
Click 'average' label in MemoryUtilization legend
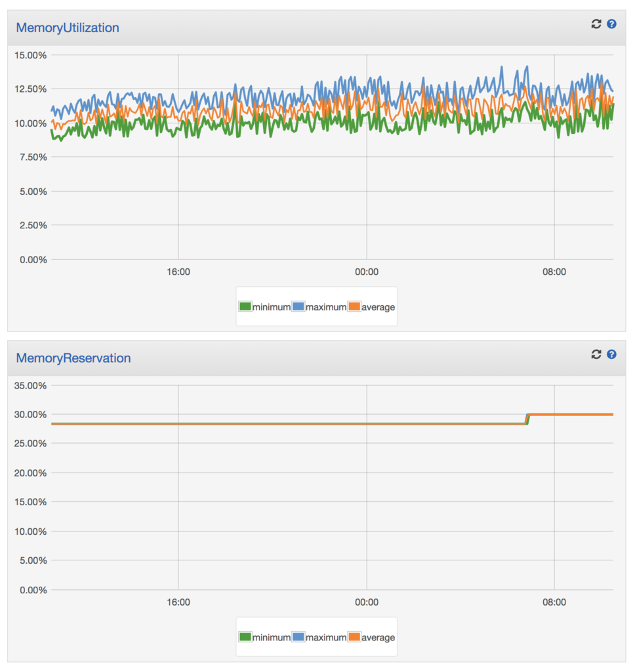pyautogui.click(x=379, y=307)
